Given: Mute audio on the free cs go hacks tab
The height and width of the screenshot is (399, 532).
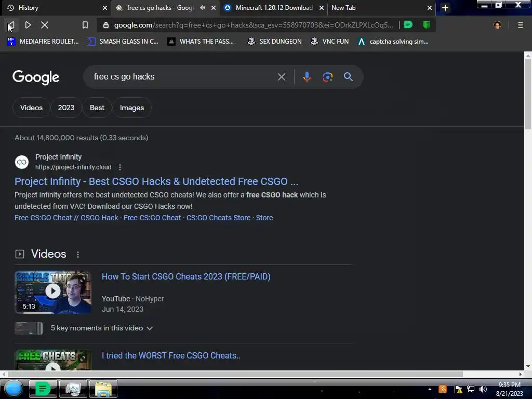Looking at the screenshot, I should [203, 7].
